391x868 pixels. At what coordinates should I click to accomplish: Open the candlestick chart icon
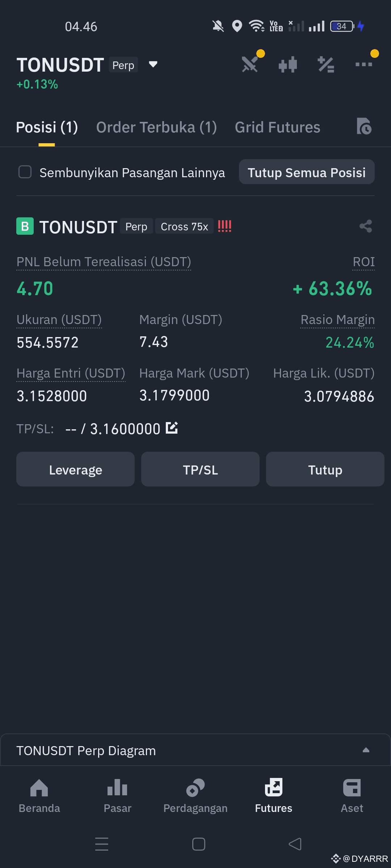(x=288, y=65)
